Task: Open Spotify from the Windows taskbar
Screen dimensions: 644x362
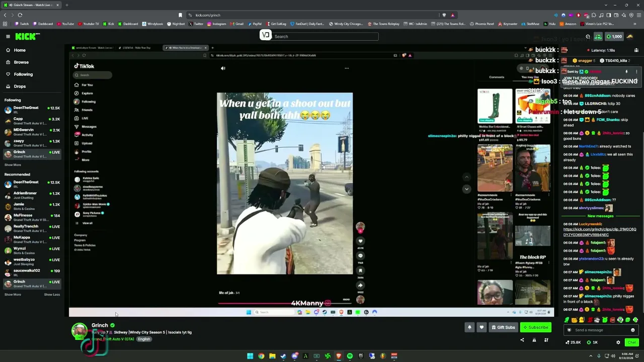Action: click(350, 356)
